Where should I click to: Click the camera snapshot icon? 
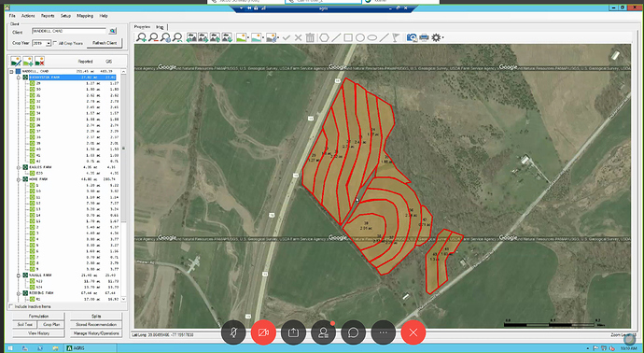pos(412,37)
